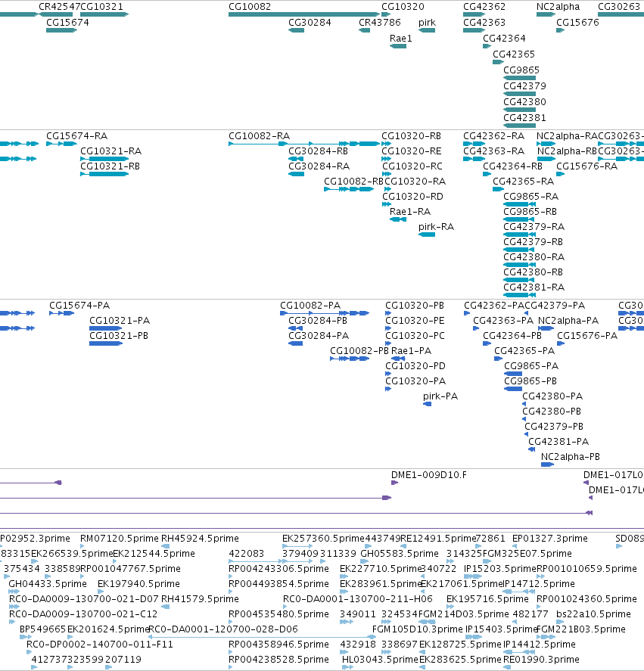Open the CG30284-PA protein label
The image size is (644, 671).
coord(319,336)
